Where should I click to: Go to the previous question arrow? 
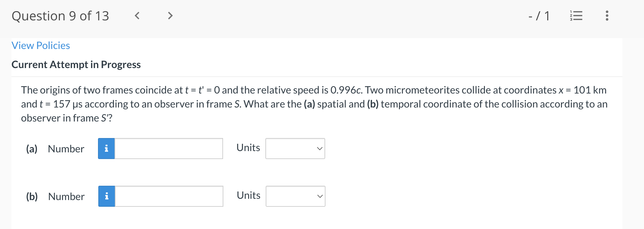(x=137, y=16)
